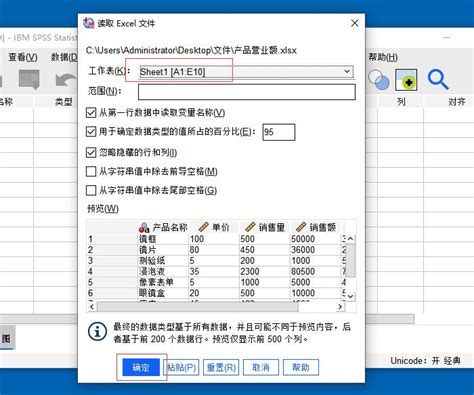Screen dimensions: 474x395
Task: Click the 取消 button
Action: (261, 367)
